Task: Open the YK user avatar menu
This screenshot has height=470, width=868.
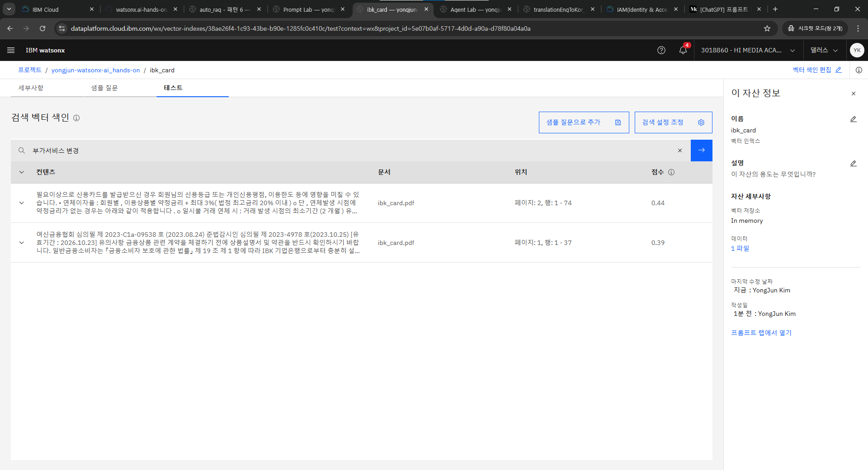Action: pyautogui.click(x=857, y=50)
